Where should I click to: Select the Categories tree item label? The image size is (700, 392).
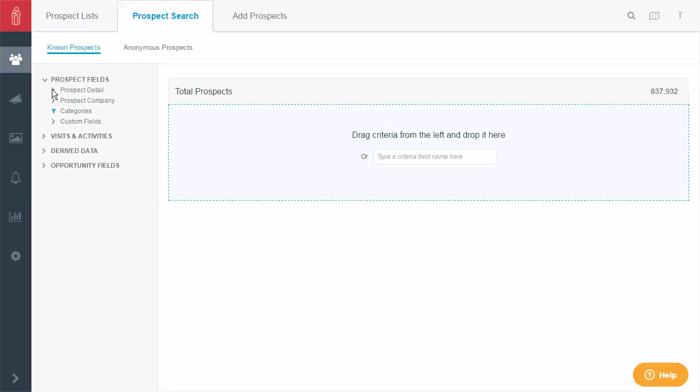[76, 111]
